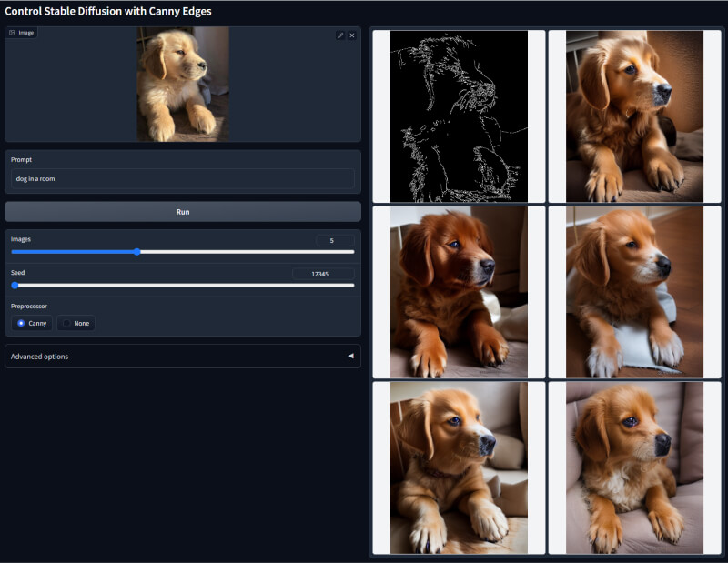Open the middle-right dog on blanket image

click(x=634, y=292)
